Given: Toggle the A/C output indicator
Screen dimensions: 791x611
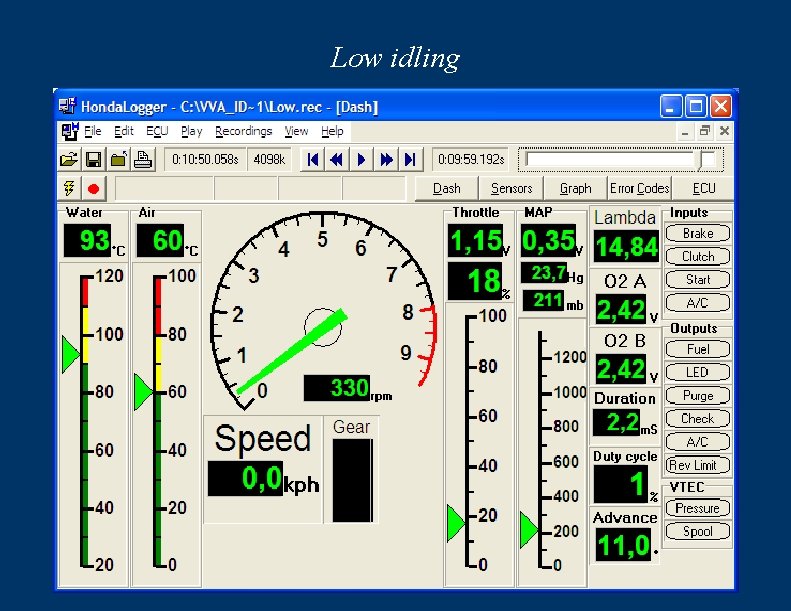Looking at the screenshot, I should coord(698,442).
